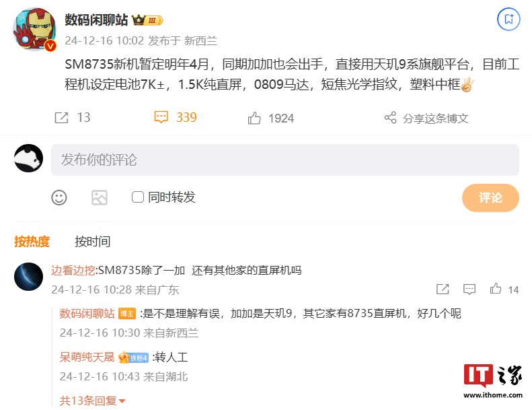
Task: Expand 共13条回复 replies
Action: click(92, 401)
